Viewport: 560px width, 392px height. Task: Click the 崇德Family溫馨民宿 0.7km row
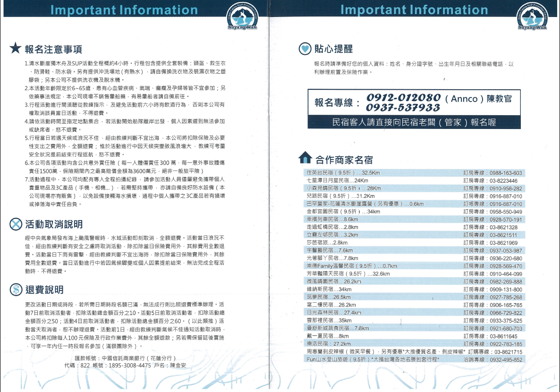pyautogui.click(x=414, y=266)
